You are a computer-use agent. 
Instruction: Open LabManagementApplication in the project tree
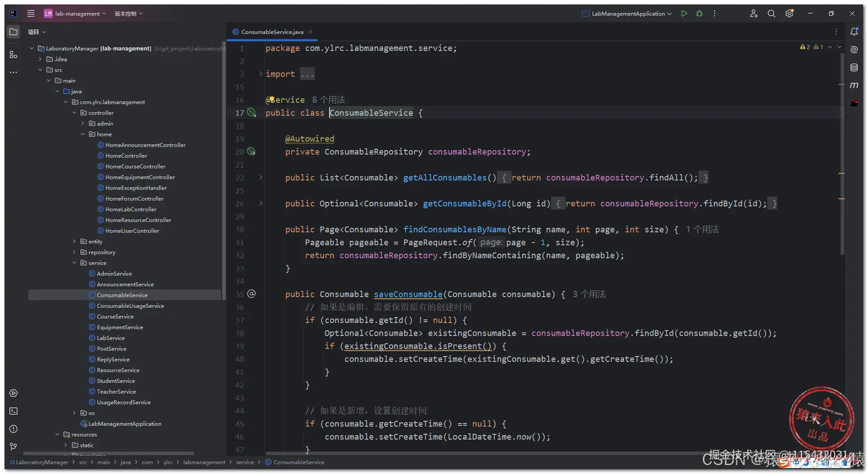click(x=125, y=424)
